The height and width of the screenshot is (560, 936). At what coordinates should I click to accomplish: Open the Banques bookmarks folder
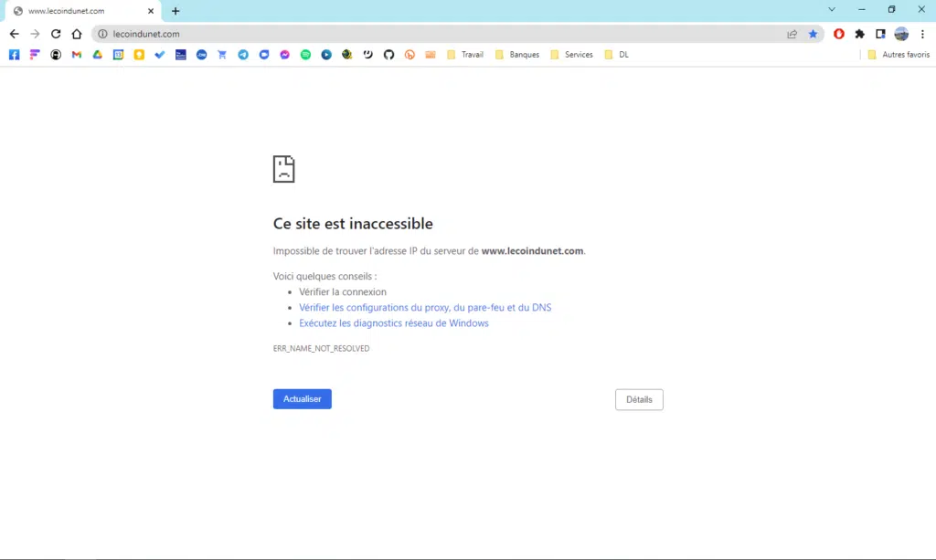coord(517,54)
